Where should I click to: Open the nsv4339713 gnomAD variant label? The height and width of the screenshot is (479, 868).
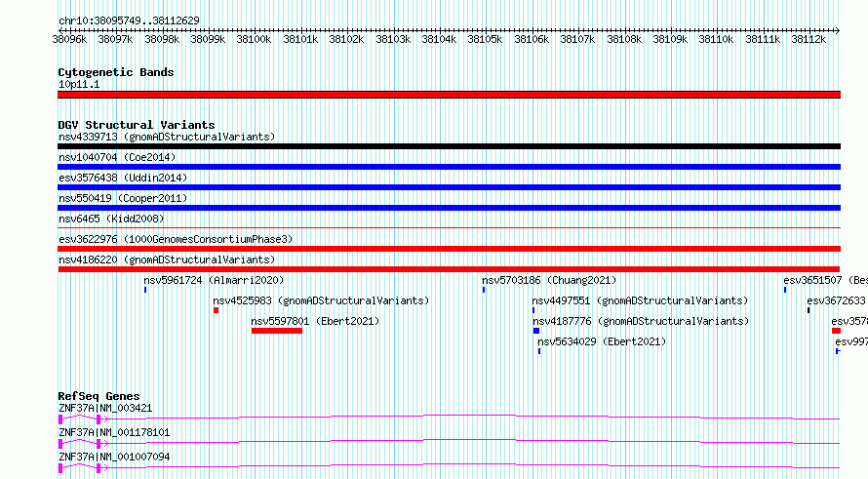[167, 137]
